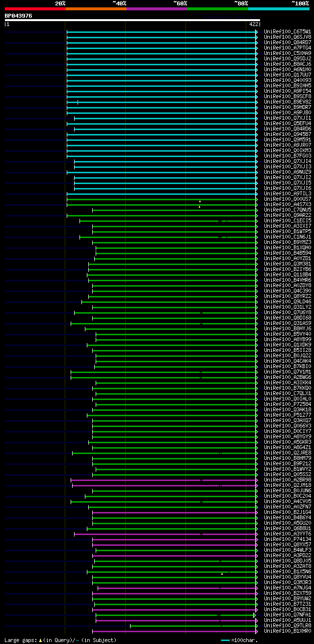
Task: Choose the UniRef100_Q2JRE8 label
Action: [288, 453]
